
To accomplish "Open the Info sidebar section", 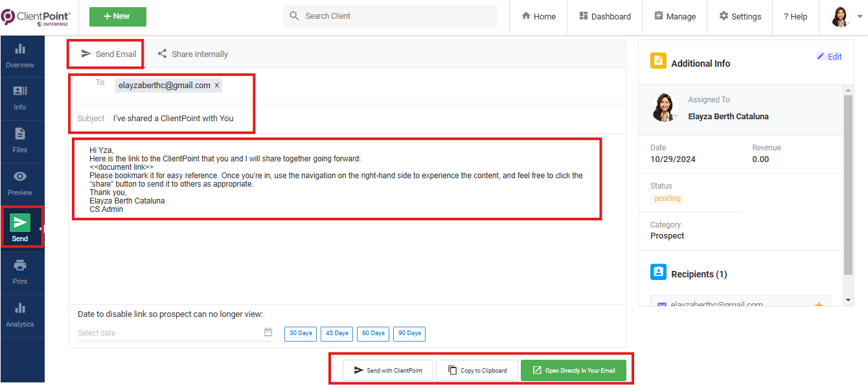I will point(20,99).
